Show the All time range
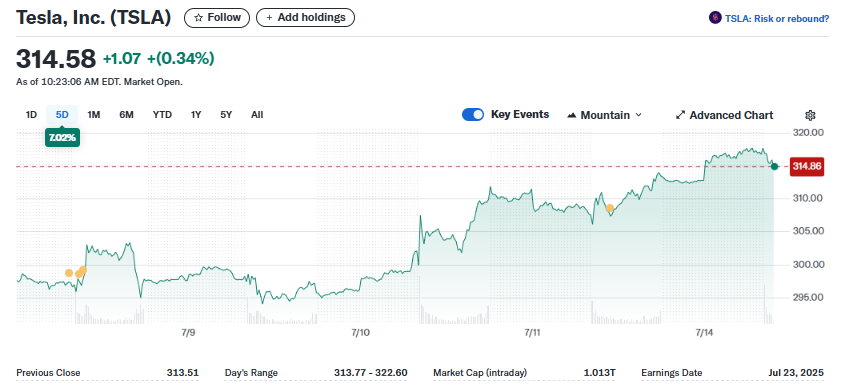Viewport: 841px width, 391px height. pos(257,114)
